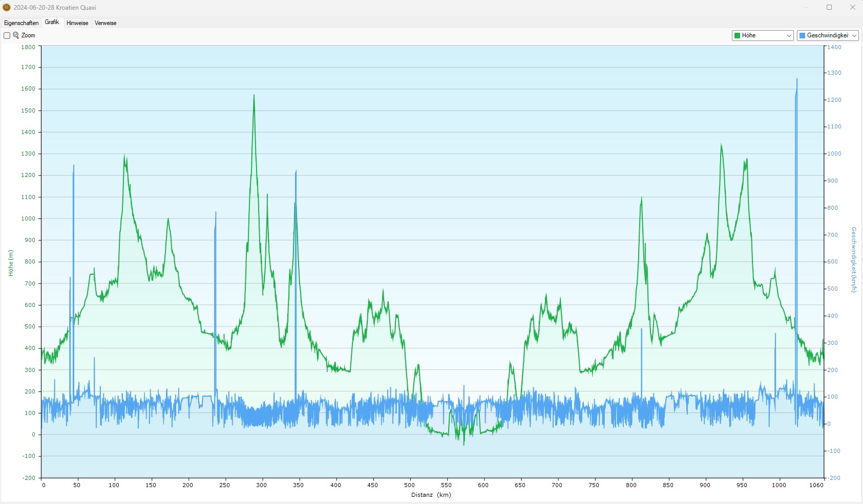Open the Hinweise tab
This screenshot has height=504, width=863.
point(77,23)
